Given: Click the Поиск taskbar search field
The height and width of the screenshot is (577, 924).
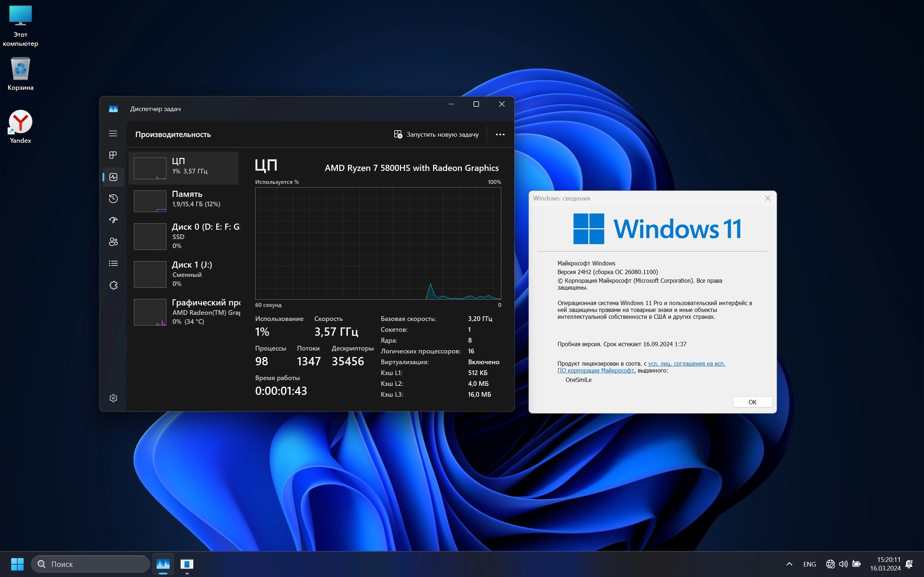Looking at the screenshot, I should pyautogui.click(x=91, y=564).
